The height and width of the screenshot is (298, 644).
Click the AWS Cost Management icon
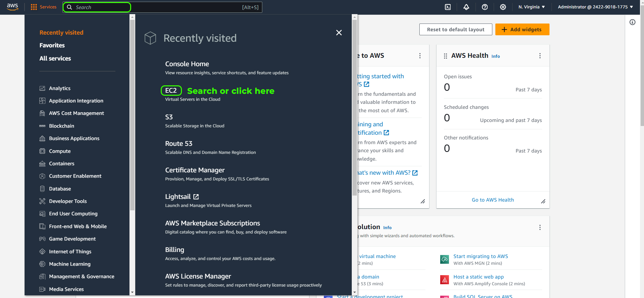[x=42, y=113]
